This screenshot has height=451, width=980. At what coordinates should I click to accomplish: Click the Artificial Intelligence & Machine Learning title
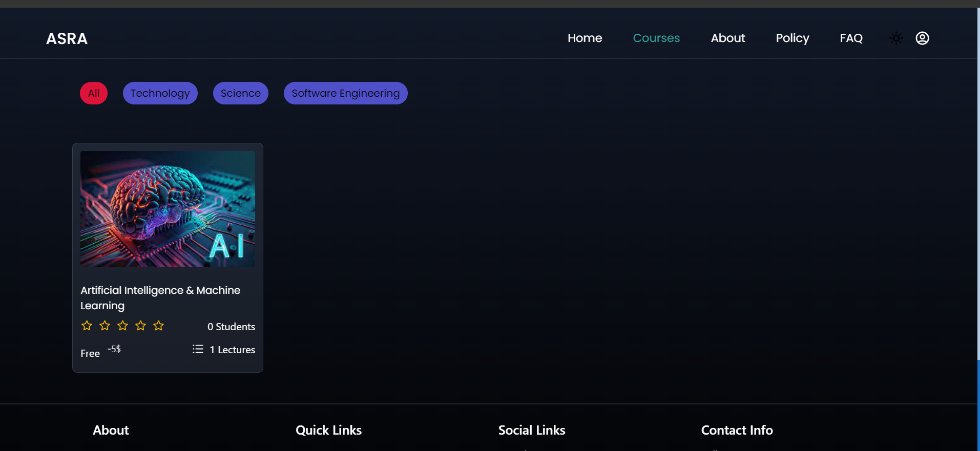[x=160, y=298]
